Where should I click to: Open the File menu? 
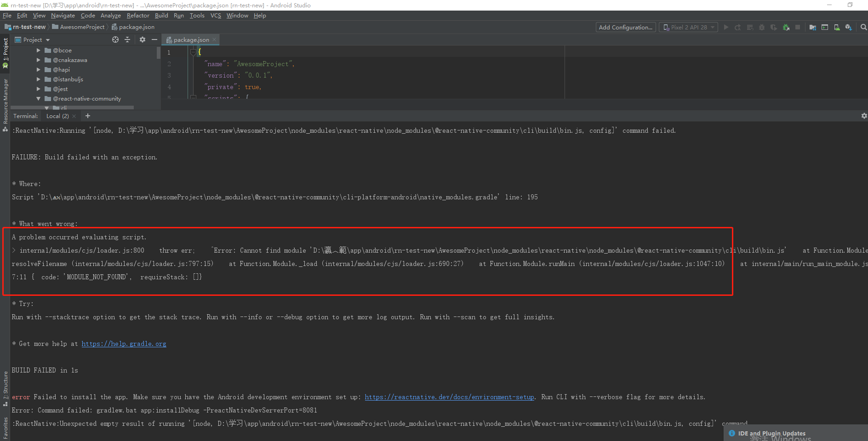[x=7, y=16]
